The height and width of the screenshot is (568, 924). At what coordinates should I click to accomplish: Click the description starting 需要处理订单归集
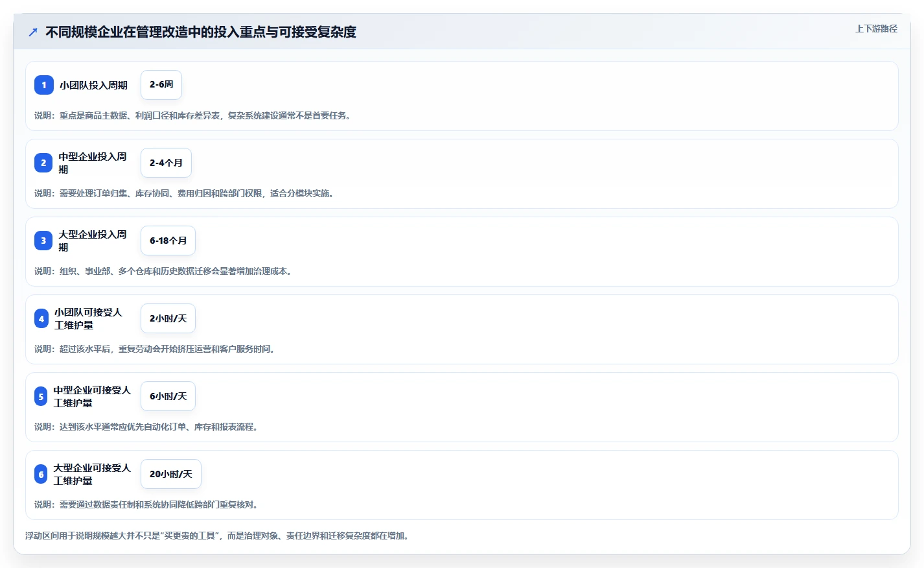point(184,193)
